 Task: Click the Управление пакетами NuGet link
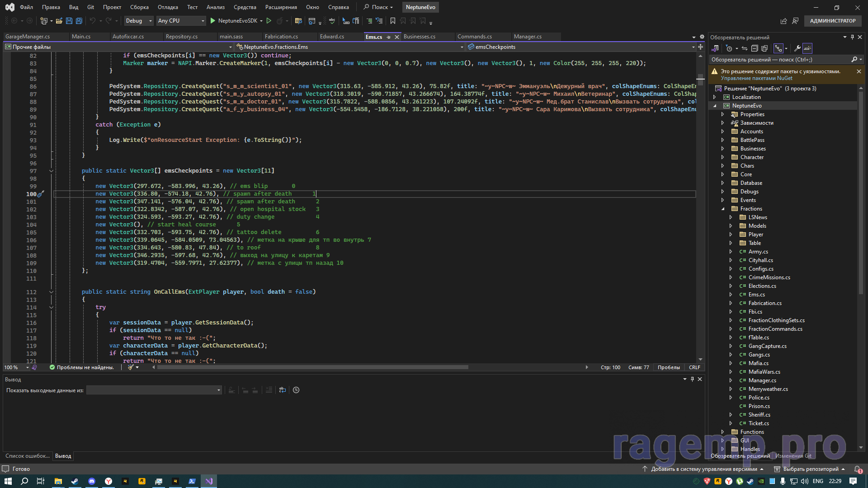click(x=756, y=78)
